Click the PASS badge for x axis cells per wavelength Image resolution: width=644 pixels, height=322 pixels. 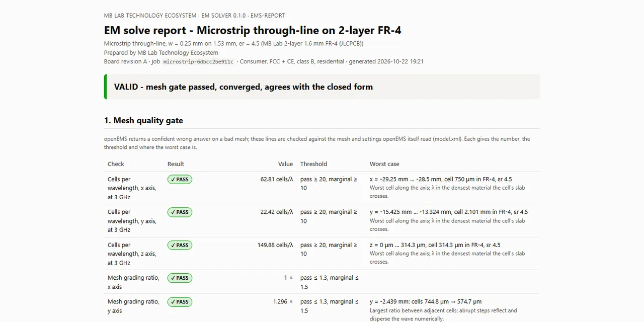pos(180,179)
